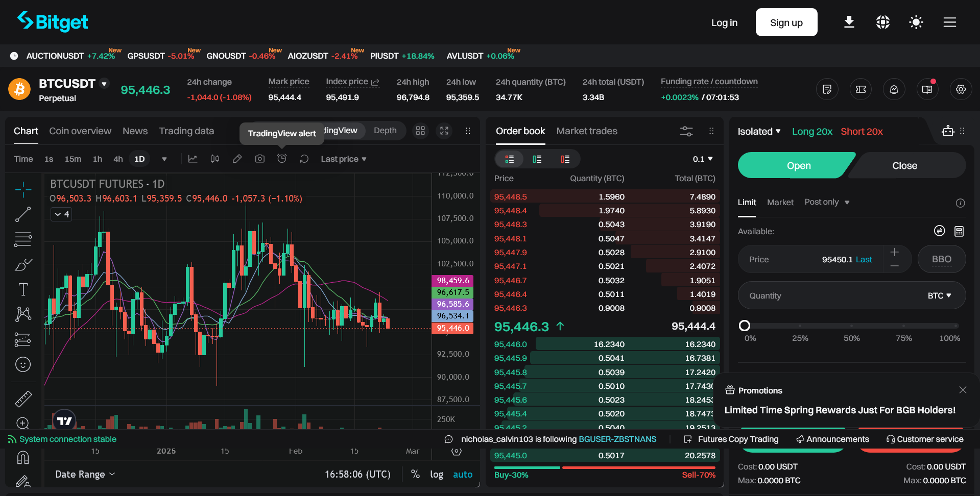Open the order book 0.1 precision dropdown
The height and width of the screenshot is (496, 980).
703,159
